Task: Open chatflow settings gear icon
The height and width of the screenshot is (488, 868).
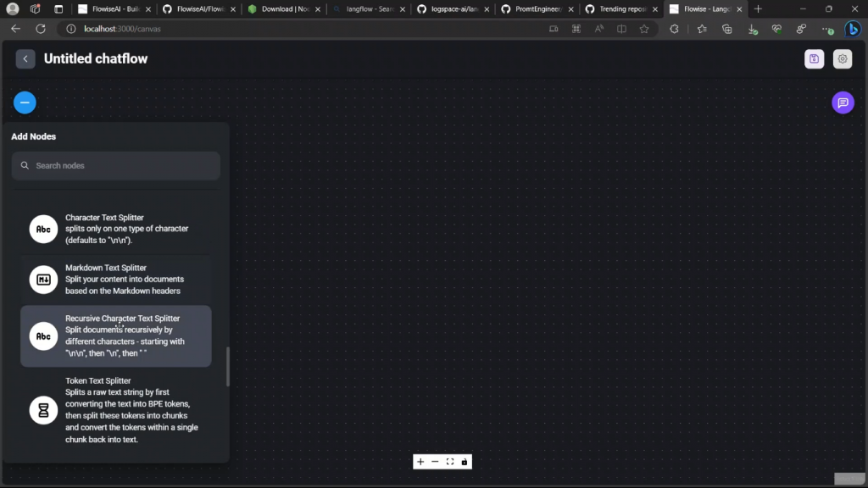Action: coord(842,58)
